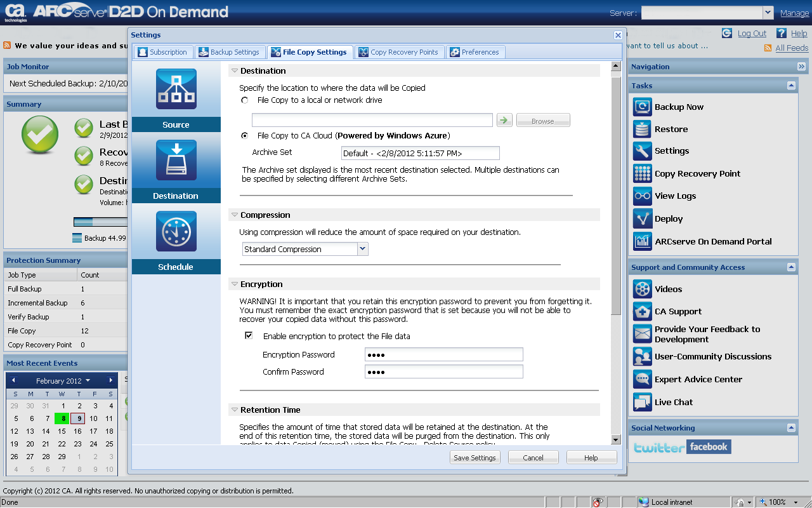The height and width of the screenshot is (508, 812).
Task: Select the Schedule clock icon in sidebar
Action: pyautogui.click(x=176, y=231)
